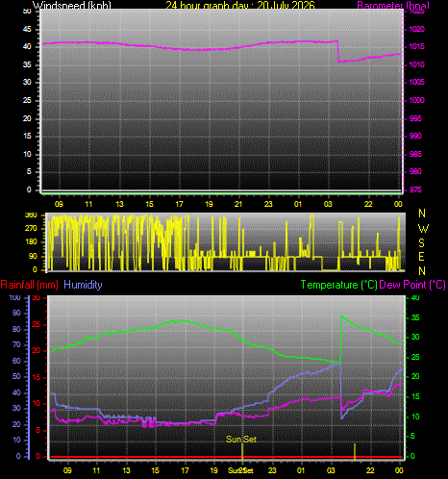Click the green 30 value on temperature axis
Image resolution: width=448 pixels, height=479 pixels.
point(415,337)
